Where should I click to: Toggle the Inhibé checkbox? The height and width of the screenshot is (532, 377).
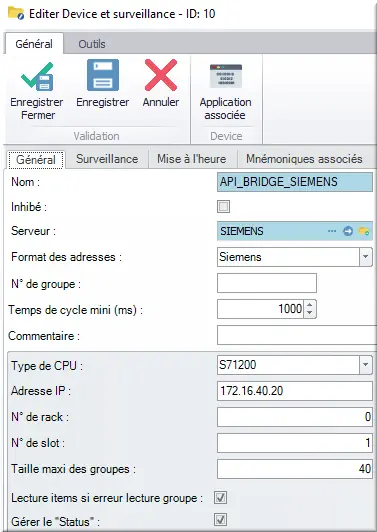tap(223, 207)
